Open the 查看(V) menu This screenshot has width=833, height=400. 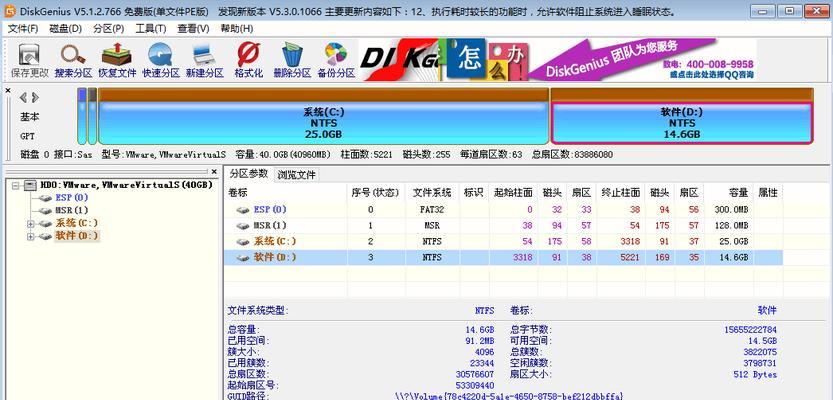point(193,29)
